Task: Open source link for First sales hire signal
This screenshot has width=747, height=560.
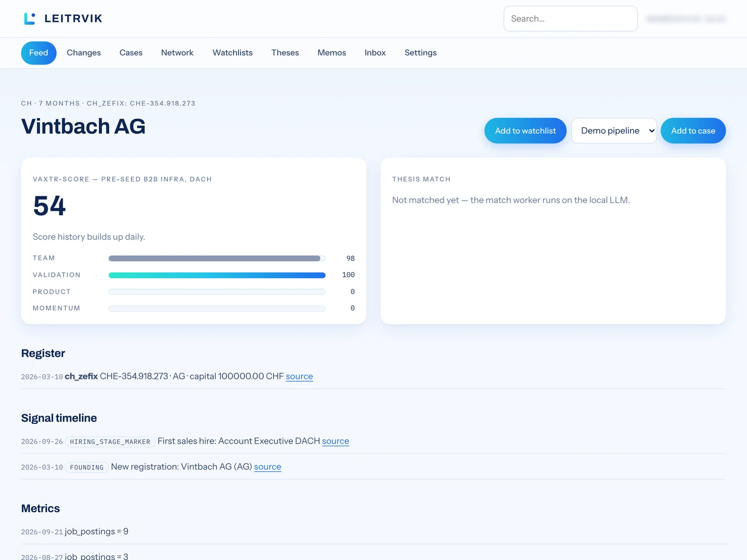Action: click(335, 441)
